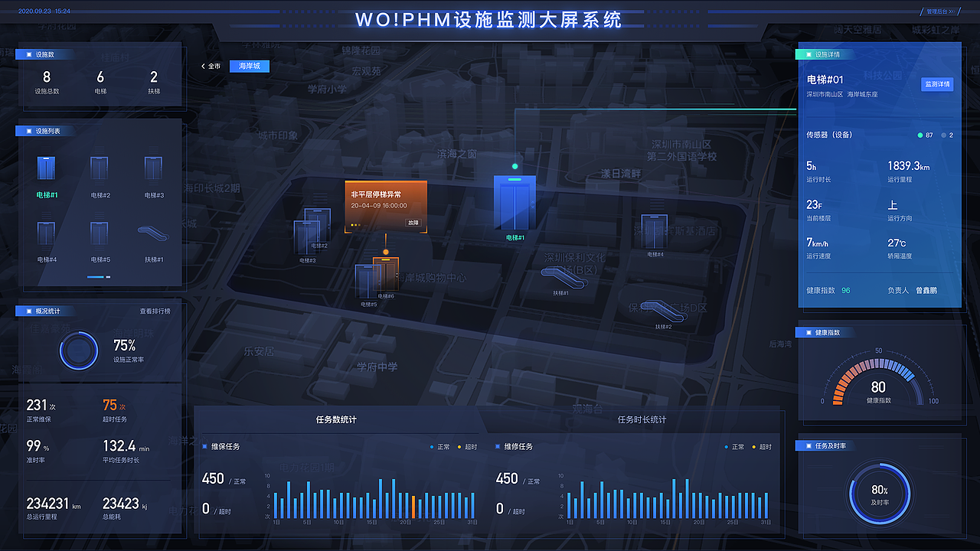Viewport: 980px width, 551px height.
Task: Open 管理后台 link in the top right
Action: (940, 11)
